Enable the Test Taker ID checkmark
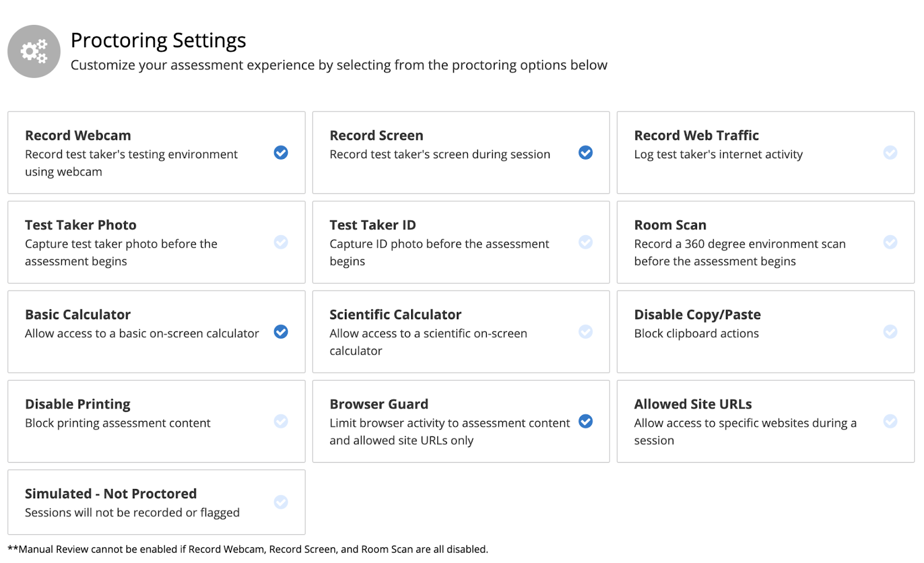Image resolution: width=924 pixels, height=563 pixels. [x=586, y=242]
